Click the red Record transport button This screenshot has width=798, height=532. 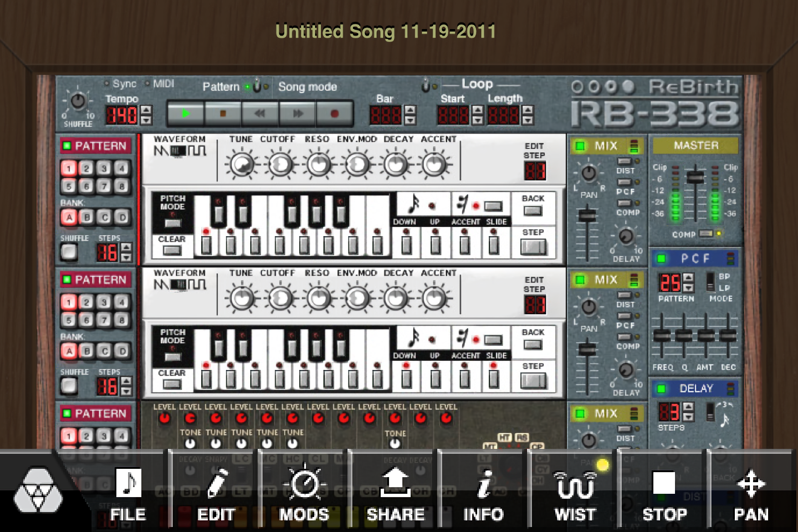334,113
